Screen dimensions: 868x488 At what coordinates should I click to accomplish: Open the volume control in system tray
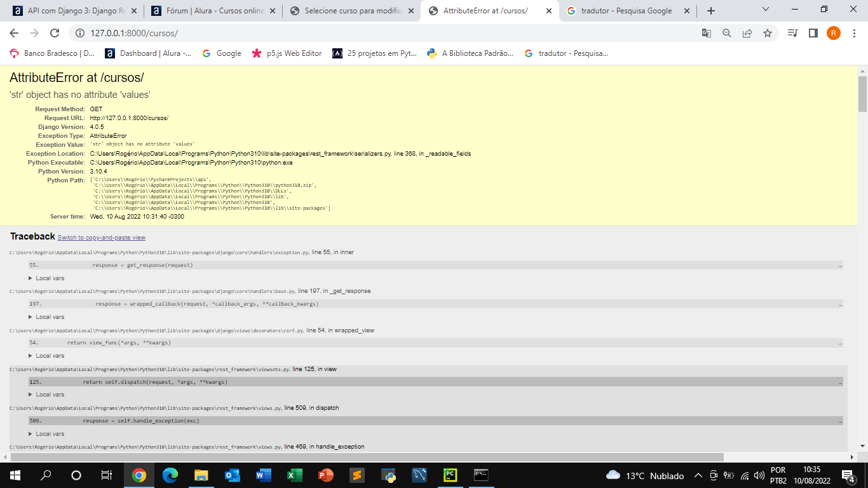point(759,475)
